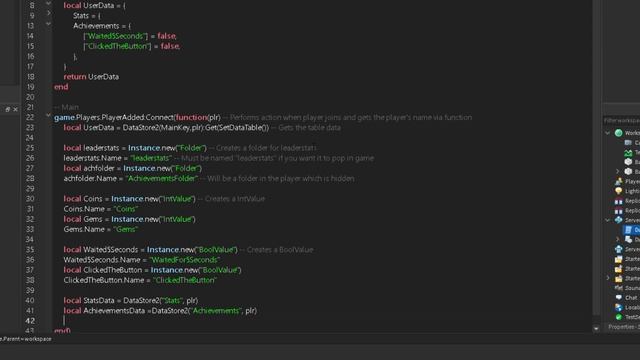Click the script editor scrollbar down arrow
Viewport: 640px width, 360px height.
(x=596, y=328)
